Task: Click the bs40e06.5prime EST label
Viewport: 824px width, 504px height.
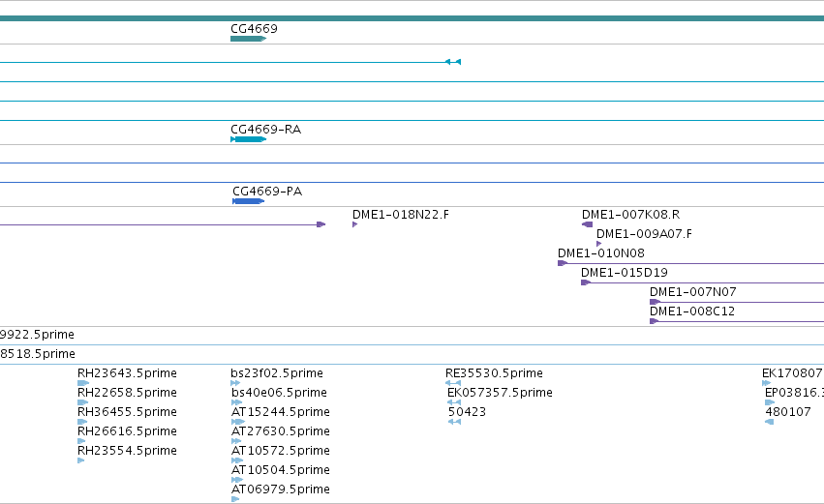Action: point(279,393)
